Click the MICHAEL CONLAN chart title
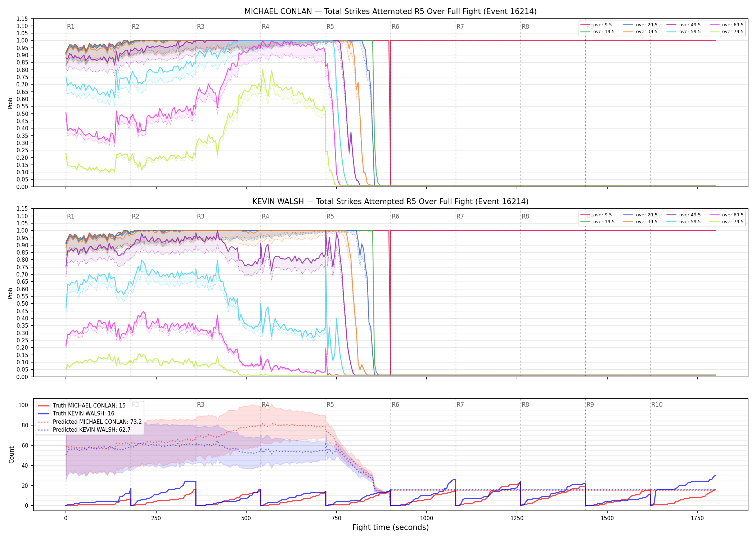Viewport: 756px width, 540px height. [391, 12]
